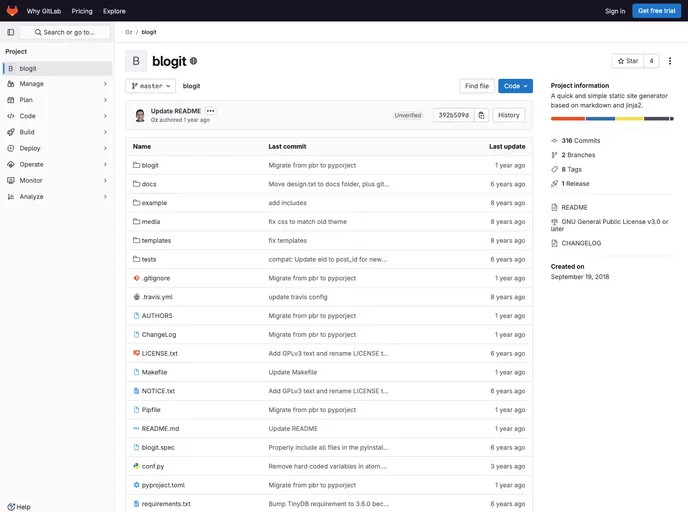Open commit 392b509d link
Viewport: 688px width, 512px height.
(x=454, y=115)
